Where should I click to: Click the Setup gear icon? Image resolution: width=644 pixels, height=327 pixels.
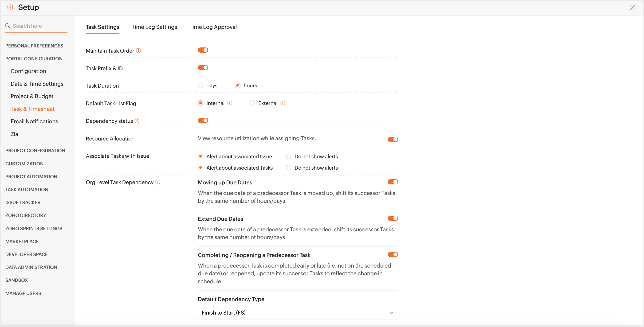(x=10, y=7)
